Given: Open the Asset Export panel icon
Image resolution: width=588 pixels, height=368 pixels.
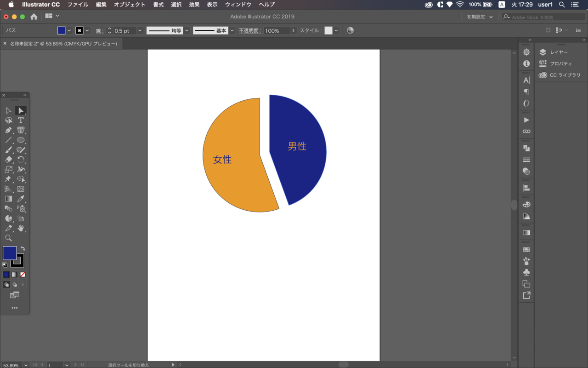Looking at the screenshot, I should tap(526, 295).
